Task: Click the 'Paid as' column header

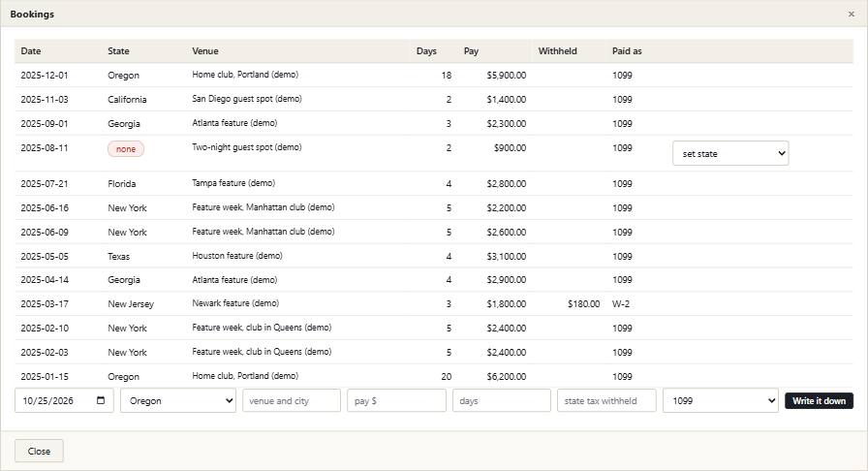Action: [x=627, y=51]
